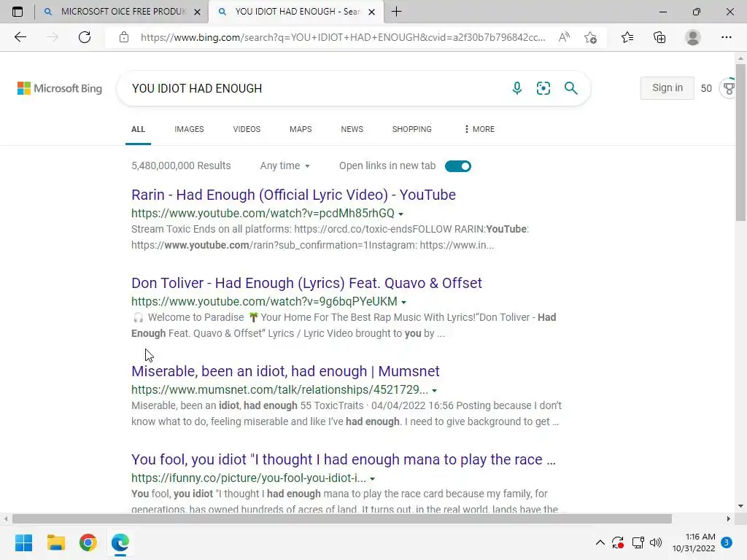Expand dropdown next to Mumsnet URL

pos(435,391)
